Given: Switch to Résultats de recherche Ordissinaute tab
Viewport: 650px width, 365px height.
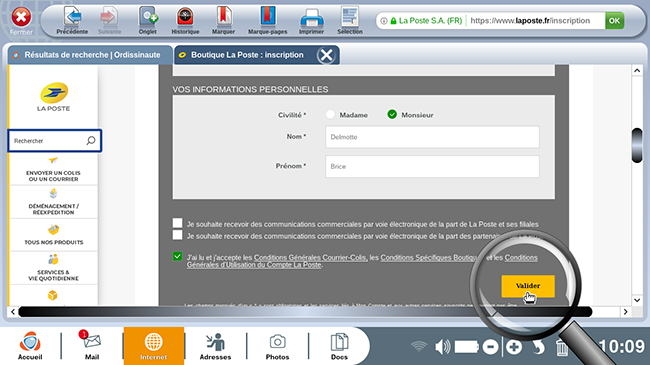Looking at the screenshot, I should [90, 55].
